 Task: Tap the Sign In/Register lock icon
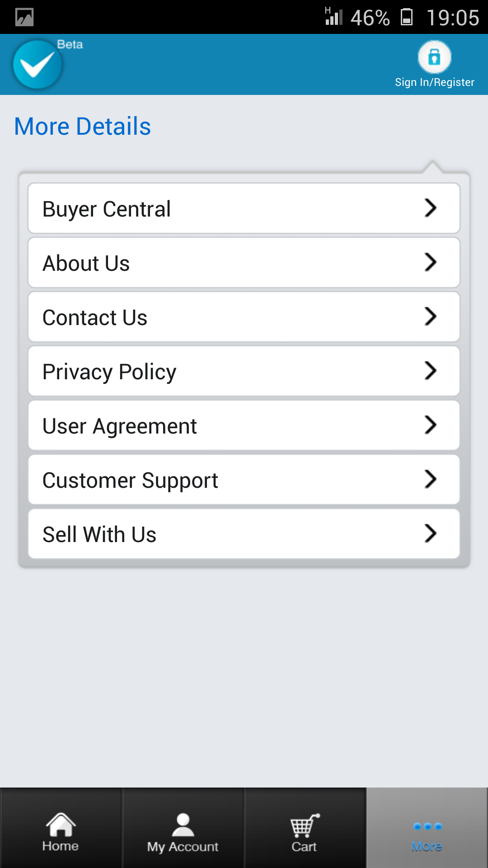pos(434,57)
